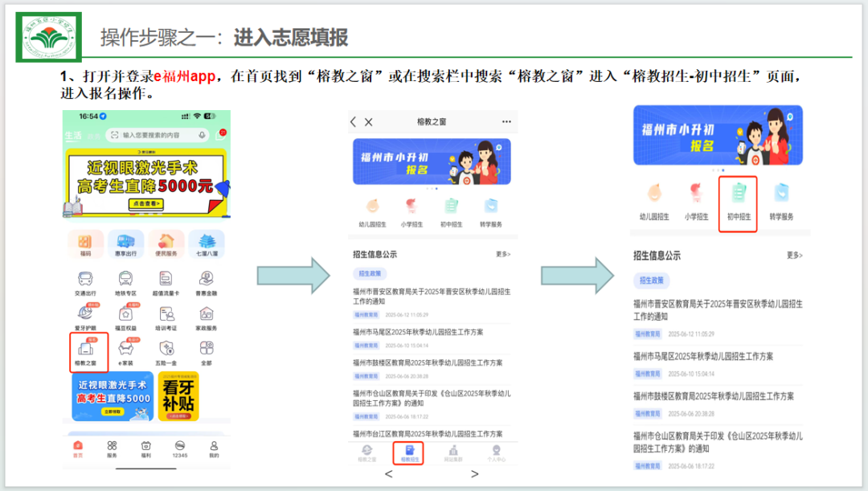The width and height of the screenshot is (868, 491).
Task: Select 招生政策 tag on the 榕教之窗 page
Action: (370, 273)
